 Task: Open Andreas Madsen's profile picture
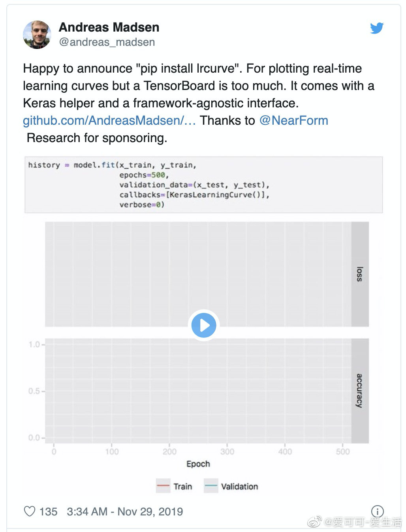click(37, 35)
